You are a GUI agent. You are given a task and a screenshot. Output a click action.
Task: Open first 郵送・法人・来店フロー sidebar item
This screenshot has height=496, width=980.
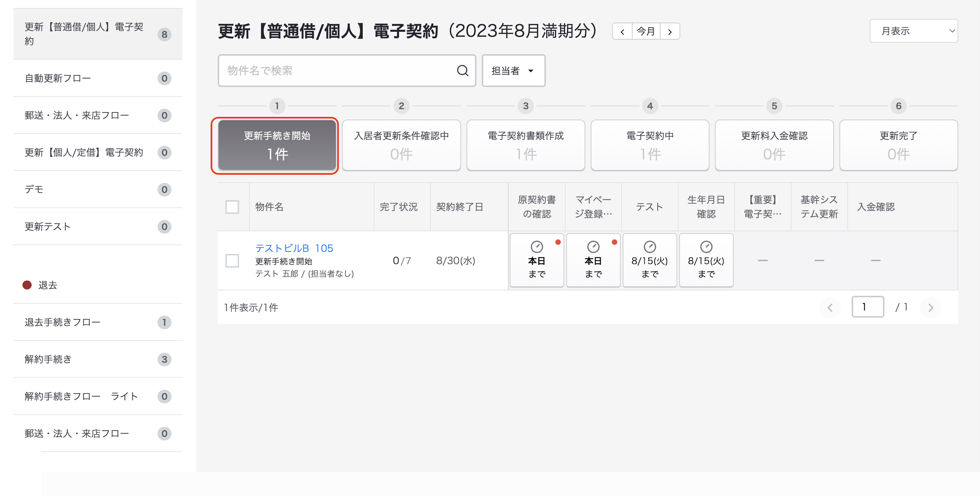coord(98,115)
